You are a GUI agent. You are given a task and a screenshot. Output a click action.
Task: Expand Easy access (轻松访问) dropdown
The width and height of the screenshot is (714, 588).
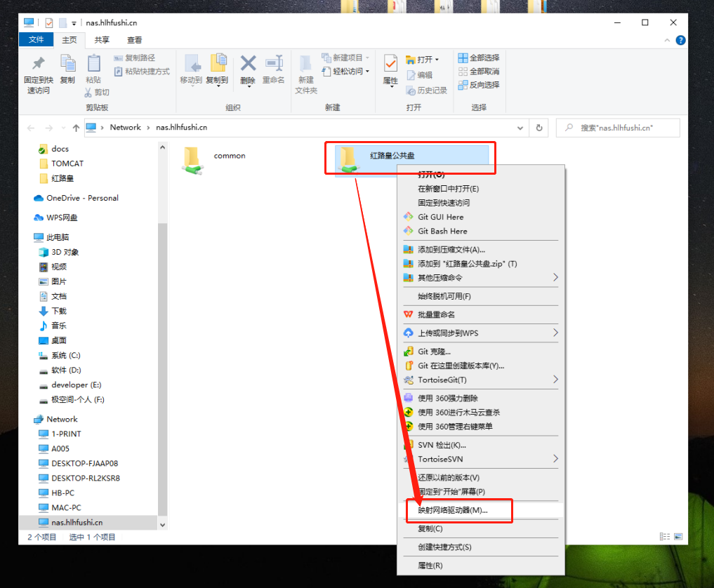(348, 71)
